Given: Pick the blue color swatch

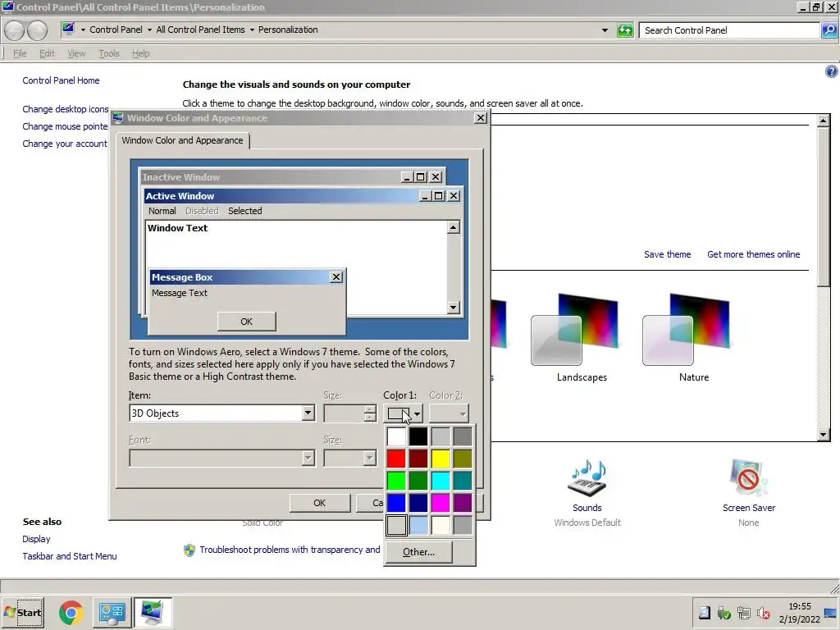Looking at the screenshot, I should [396, 503].
